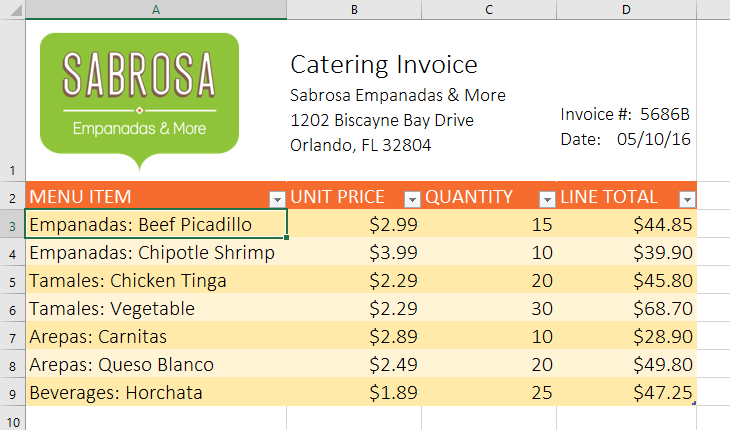Select column C header
The height and width of the screenshot is (430, 730).
tap(488, 10)
